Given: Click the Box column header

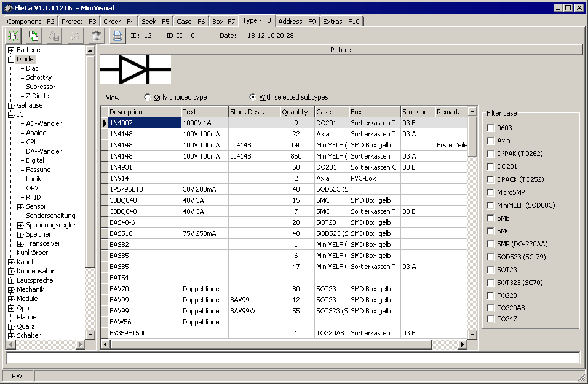Looking at the screenshot, I should (x=375, y=112).
